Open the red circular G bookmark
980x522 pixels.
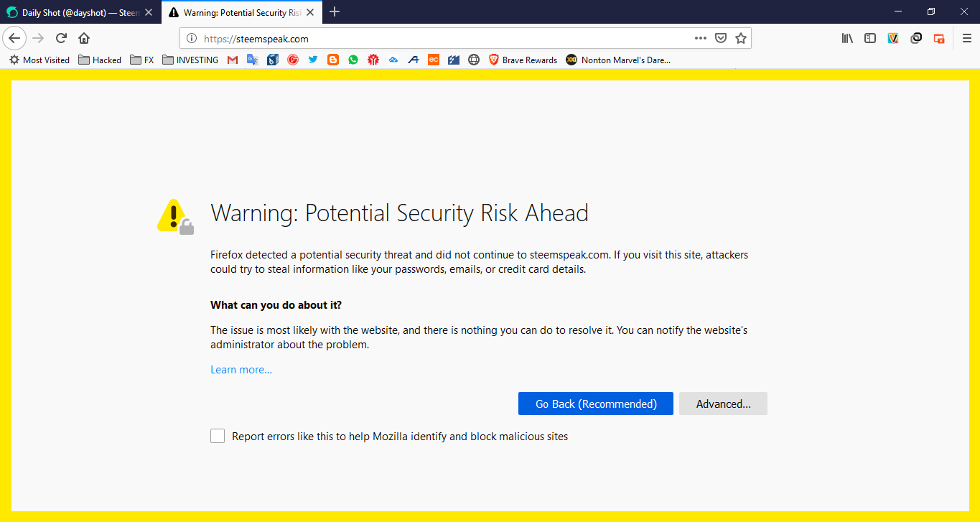tap(293, 60)
